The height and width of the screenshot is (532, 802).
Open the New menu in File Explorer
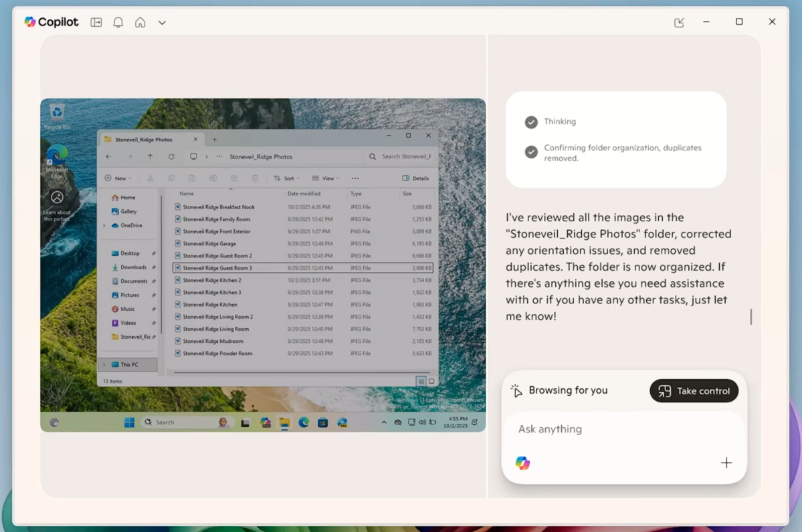118,178
